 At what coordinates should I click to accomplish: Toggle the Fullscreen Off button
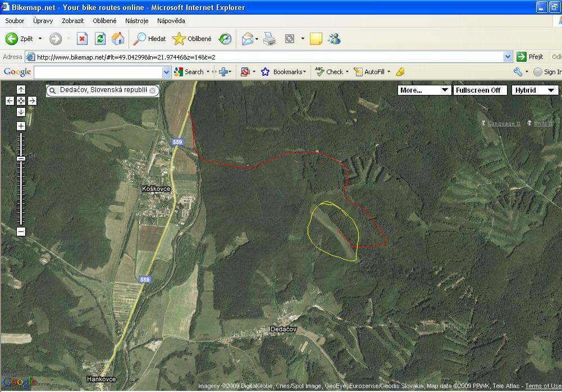[478, 90]
